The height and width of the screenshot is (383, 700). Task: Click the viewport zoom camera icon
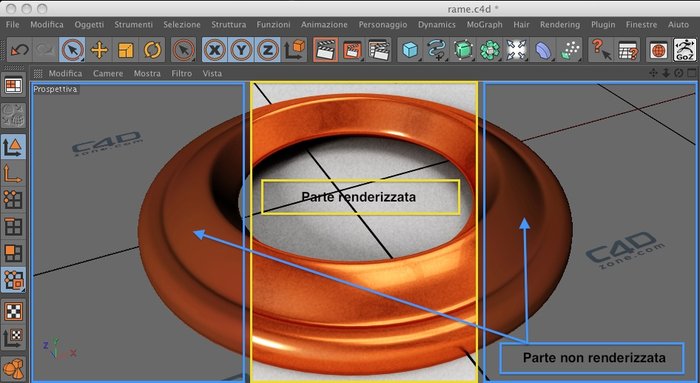tap(666, 73)
